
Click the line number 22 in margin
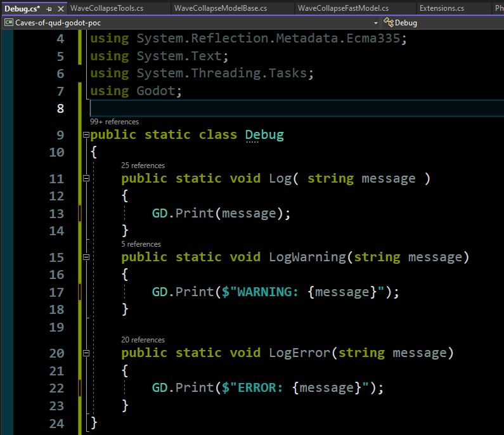click(x=56, y=388)
